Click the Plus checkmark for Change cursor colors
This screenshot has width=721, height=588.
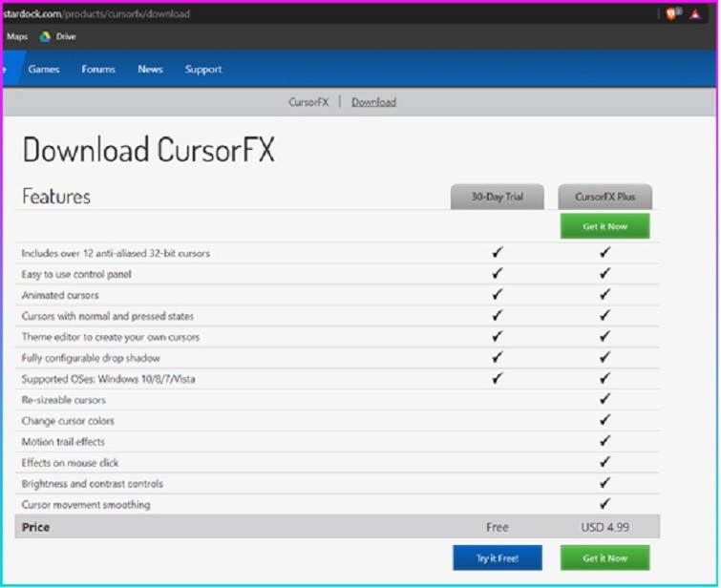pyautogui.click(x=604, y=421)
